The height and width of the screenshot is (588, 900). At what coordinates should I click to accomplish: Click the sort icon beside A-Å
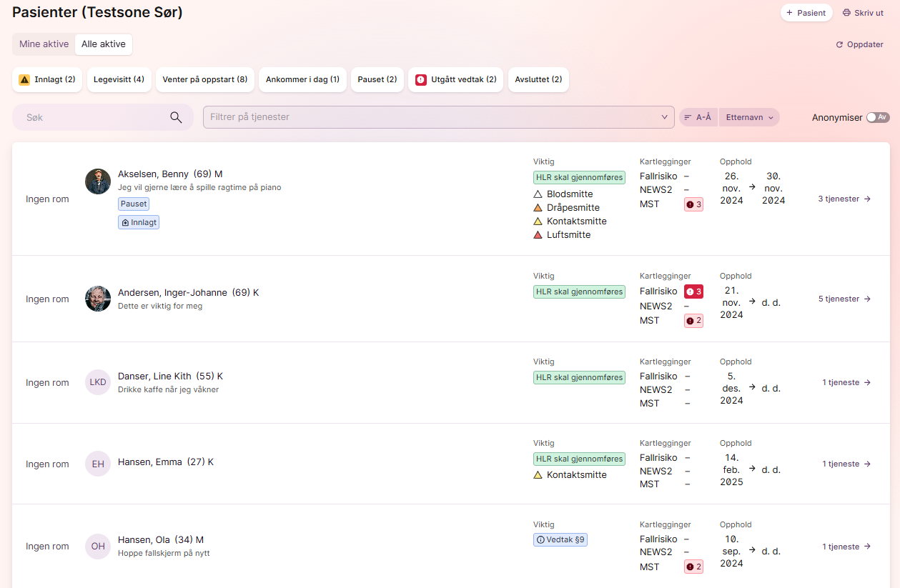click(x=688, y=117)
